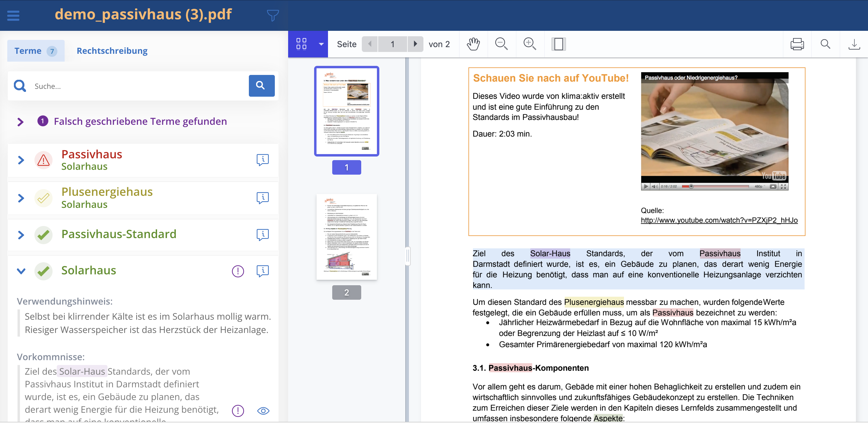Toggle thumbnail grid view button
This screenshot has width=868, height=423.
[301, 44]
